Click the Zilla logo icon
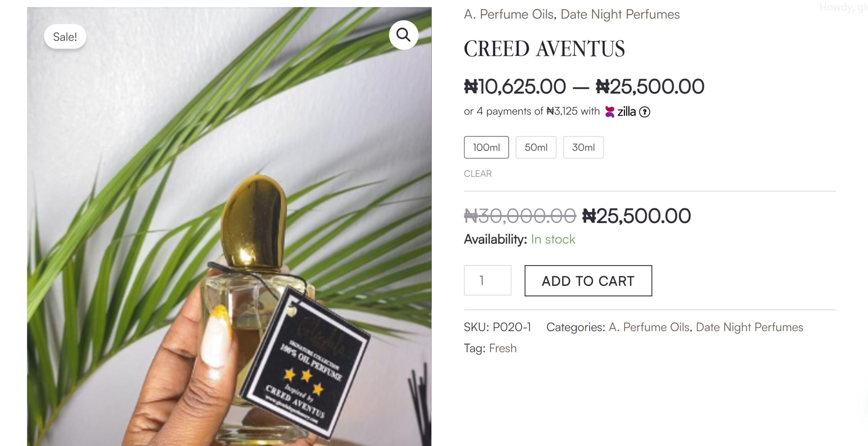The image size is (868, 446). (610, 112)
